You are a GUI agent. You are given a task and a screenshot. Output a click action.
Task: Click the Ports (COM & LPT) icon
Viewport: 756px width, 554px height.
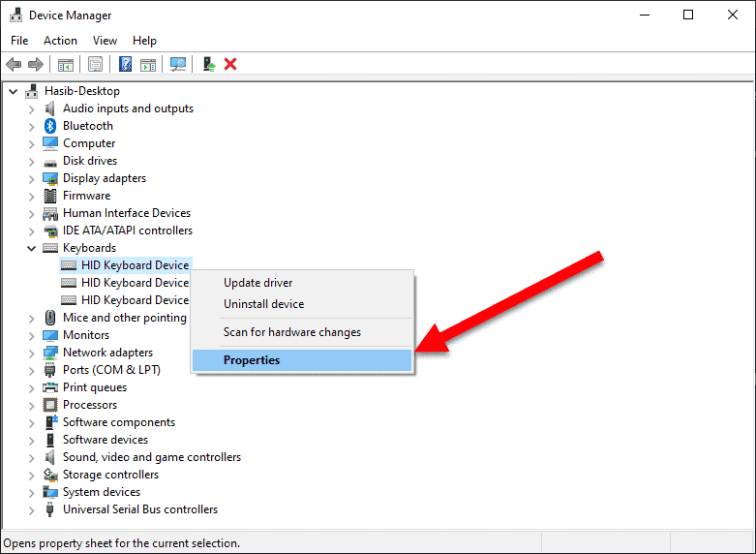tap(49, 370)
